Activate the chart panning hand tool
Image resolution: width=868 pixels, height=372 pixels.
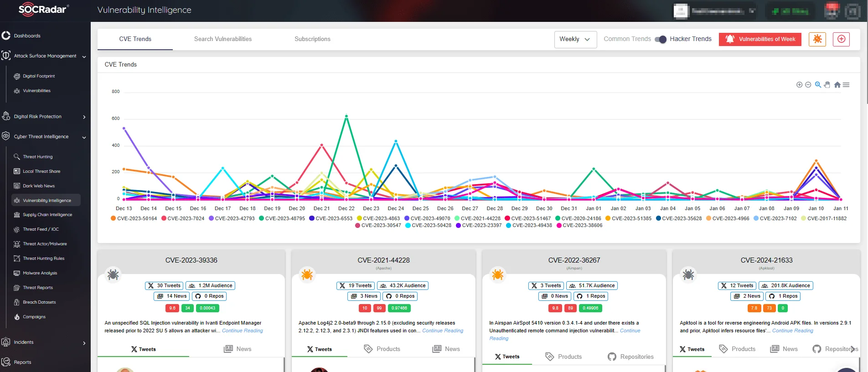(827, 85)
